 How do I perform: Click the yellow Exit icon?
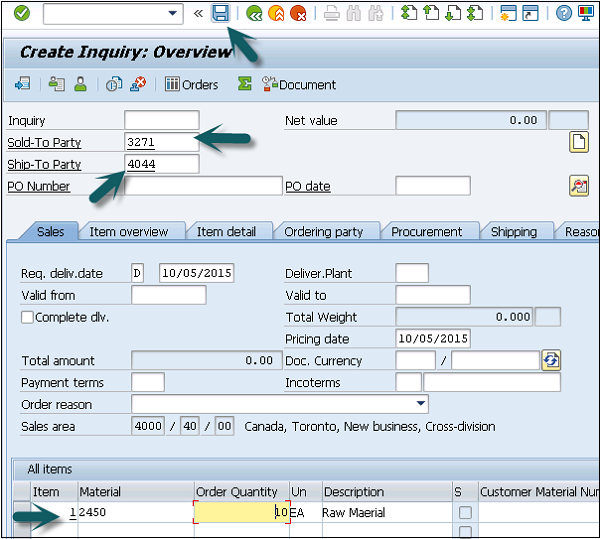[276, 13]
